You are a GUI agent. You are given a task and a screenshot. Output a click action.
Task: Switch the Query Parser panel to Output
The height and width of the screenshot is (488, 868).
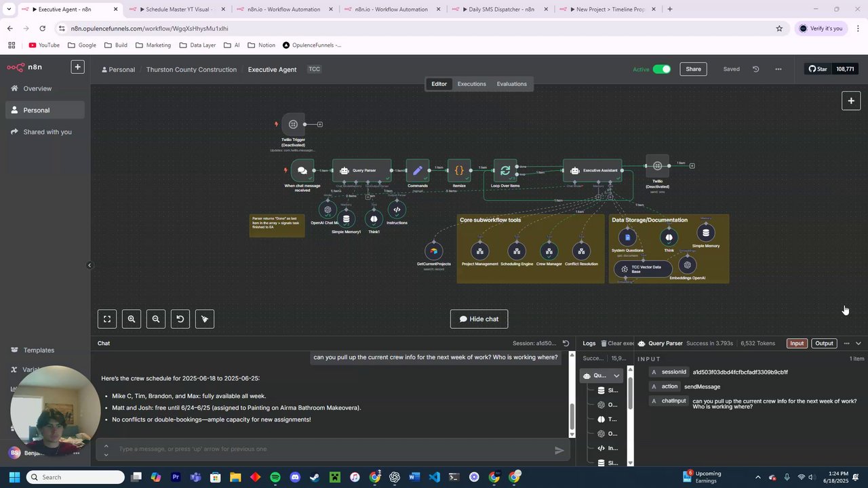[x=824, y=344]
